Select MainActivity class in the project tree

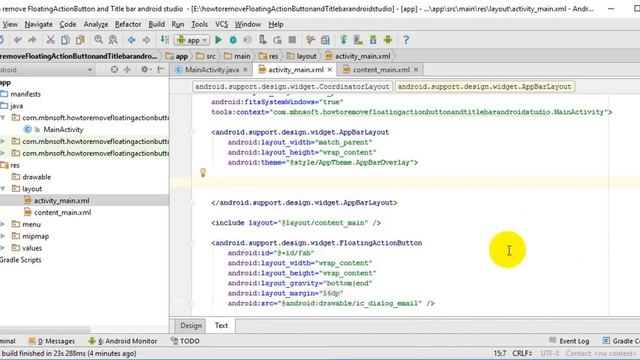coord(54,130)
